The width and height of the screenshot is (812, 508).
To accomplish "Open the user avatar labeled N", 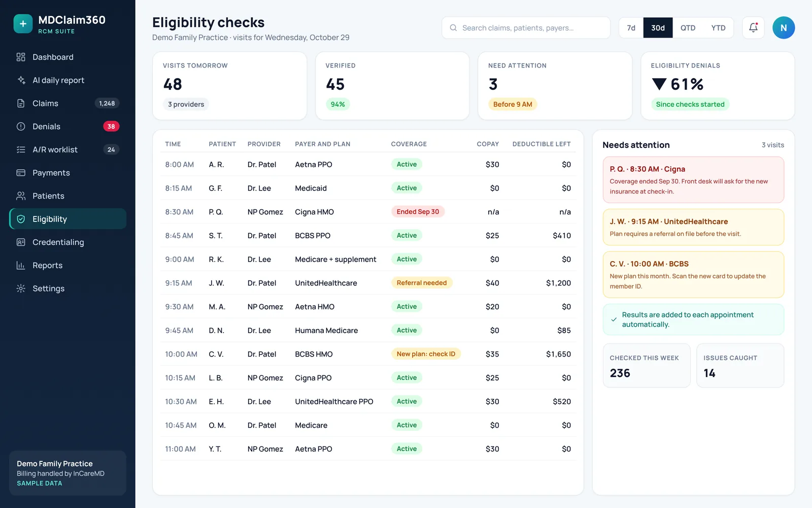I will point(784,28).
